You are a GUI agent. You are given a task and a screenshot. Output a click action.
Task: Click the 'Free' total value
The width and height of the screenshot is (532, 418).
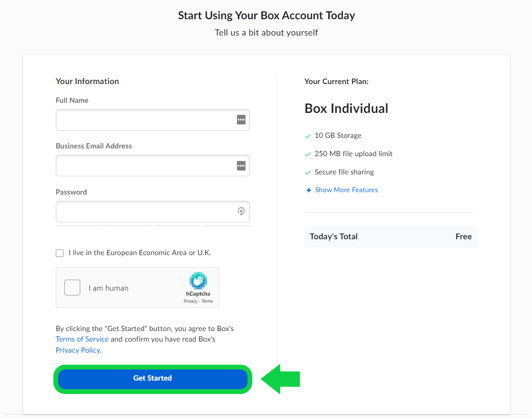click(463, 236)
